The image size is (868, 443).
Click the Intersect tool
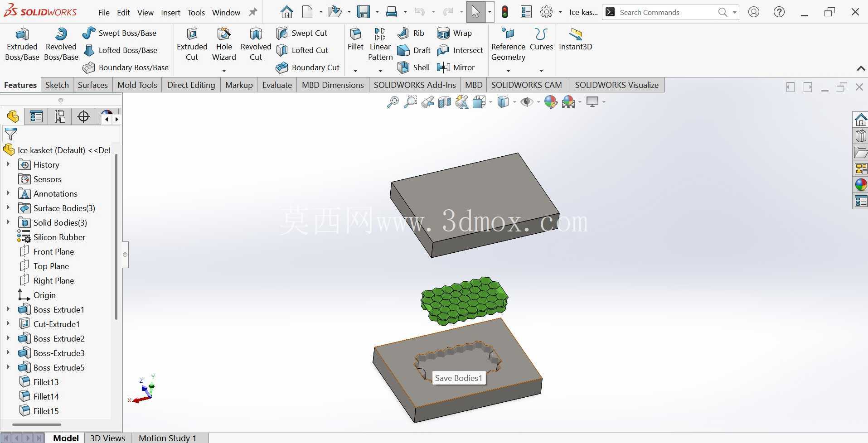coord(460,50)
